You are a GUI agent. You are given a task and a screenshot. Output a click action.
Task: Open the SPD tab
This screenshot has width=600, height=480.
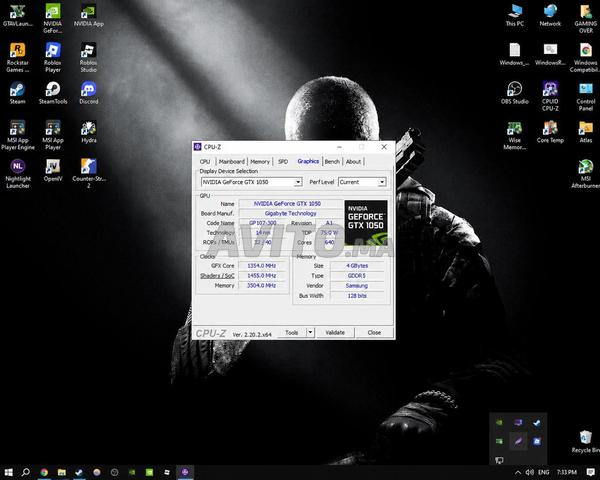(x=283, y=162)
